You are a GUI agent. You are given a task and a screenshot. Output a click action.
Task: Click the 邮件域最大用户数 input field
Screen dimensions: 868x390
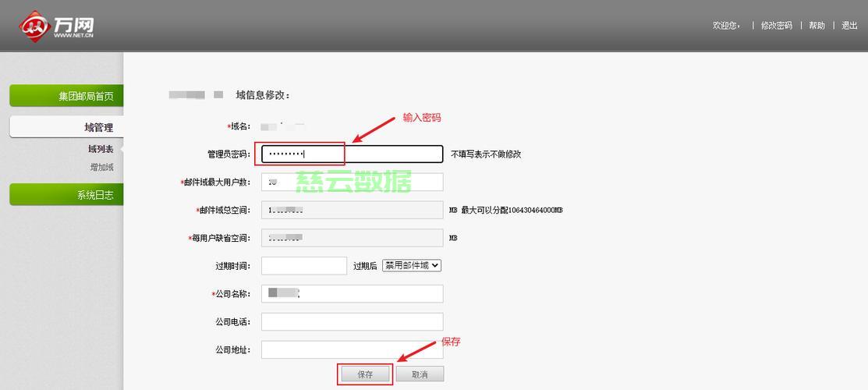point(352,182)
